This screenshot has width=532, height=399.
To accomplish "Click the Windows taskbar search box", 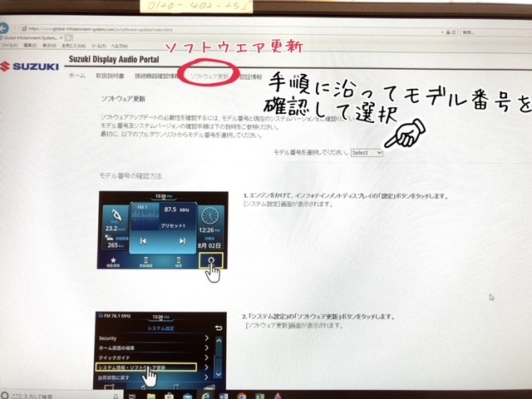I will (61, 396).
